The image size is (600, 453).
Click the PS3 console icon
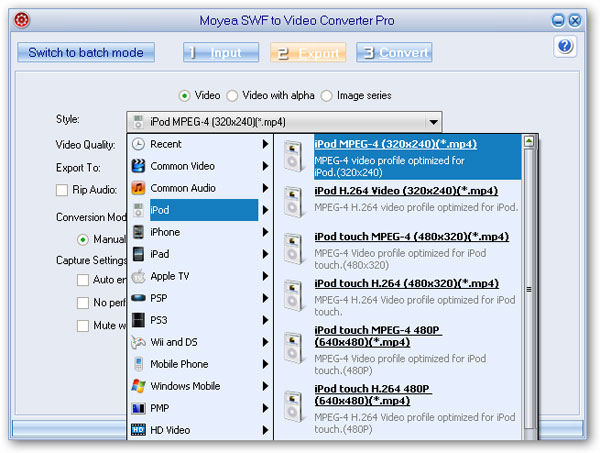[138, 320]
